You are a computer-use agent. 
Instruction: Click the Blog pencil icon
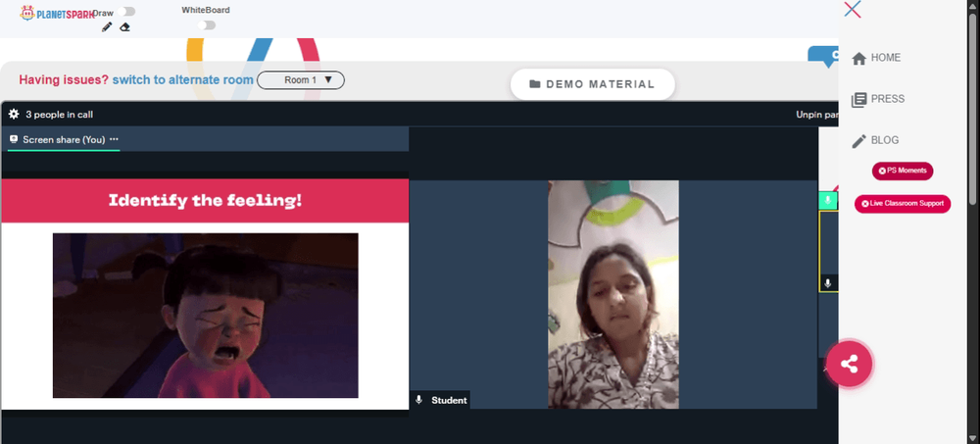(x=858, y=141)
